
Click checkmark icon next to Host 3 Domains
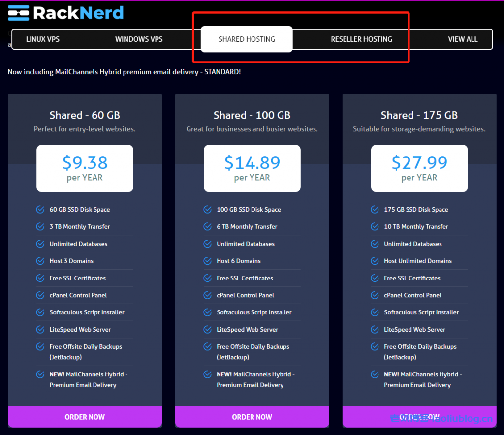pos(40,261)
